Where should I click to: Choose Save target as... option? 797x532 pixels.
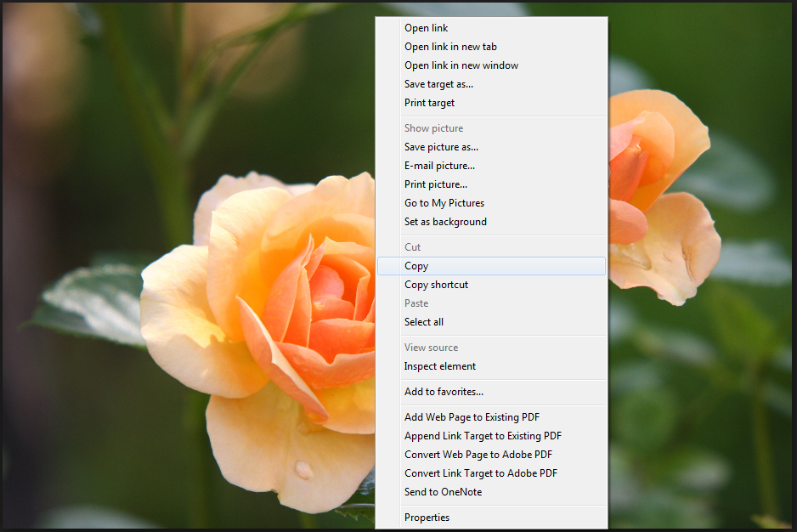491,84
